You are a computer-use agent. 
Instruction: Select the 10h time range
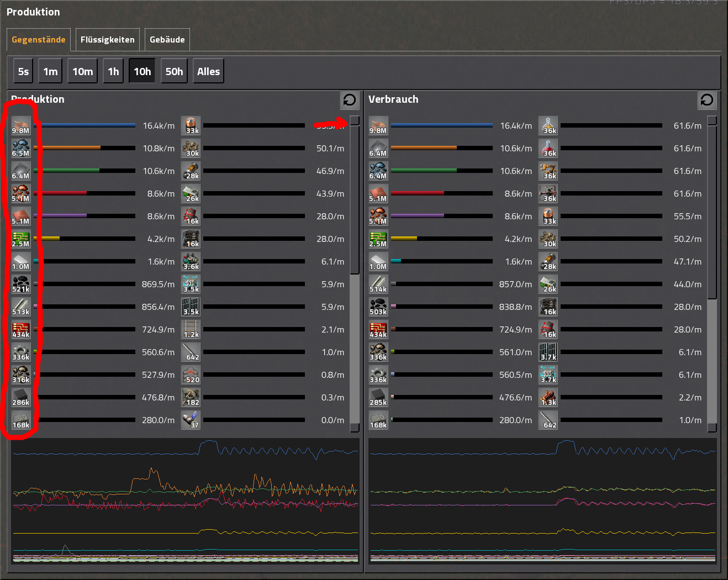tap(142, 71)
